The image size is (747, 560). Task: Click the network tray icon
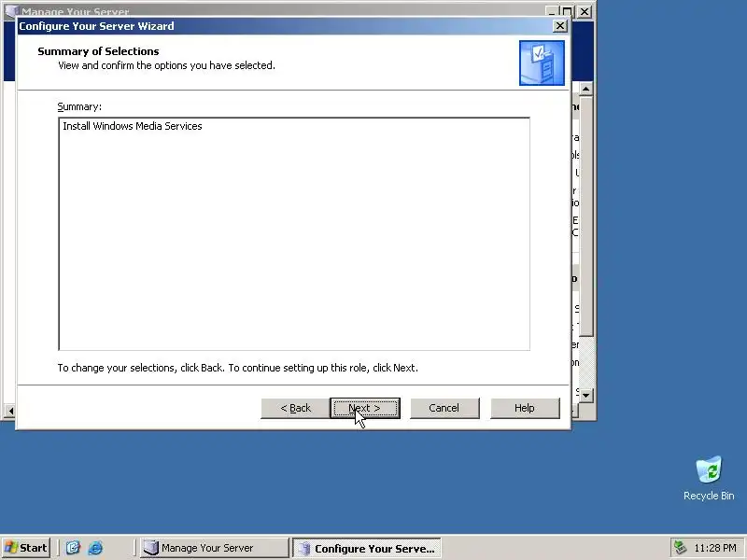[680, 548]
